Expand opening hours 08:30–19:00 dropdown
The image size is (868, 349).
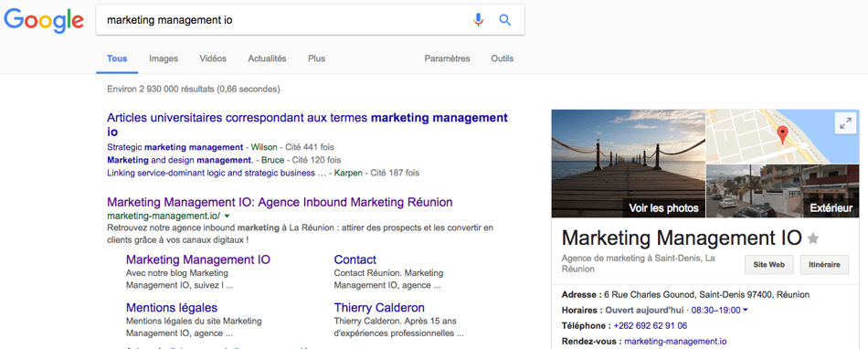click(720, 311)
